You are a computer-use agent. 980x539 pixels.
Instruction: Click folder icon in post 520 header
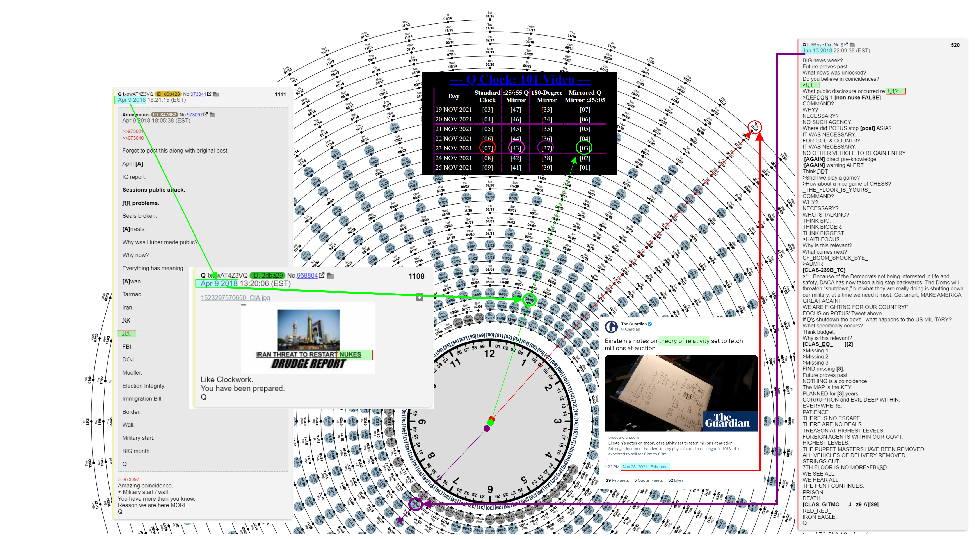(x=852, y=44)
